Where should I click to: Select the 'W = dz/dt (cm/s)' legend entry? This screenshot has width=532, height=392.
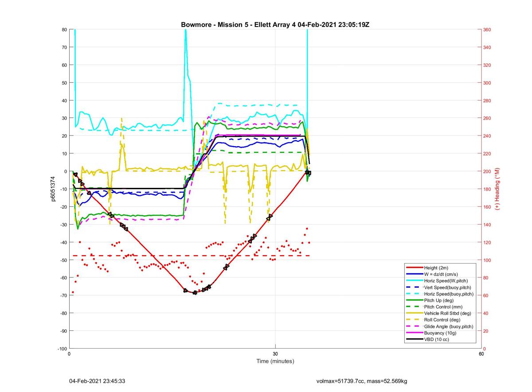coord(442,274)
